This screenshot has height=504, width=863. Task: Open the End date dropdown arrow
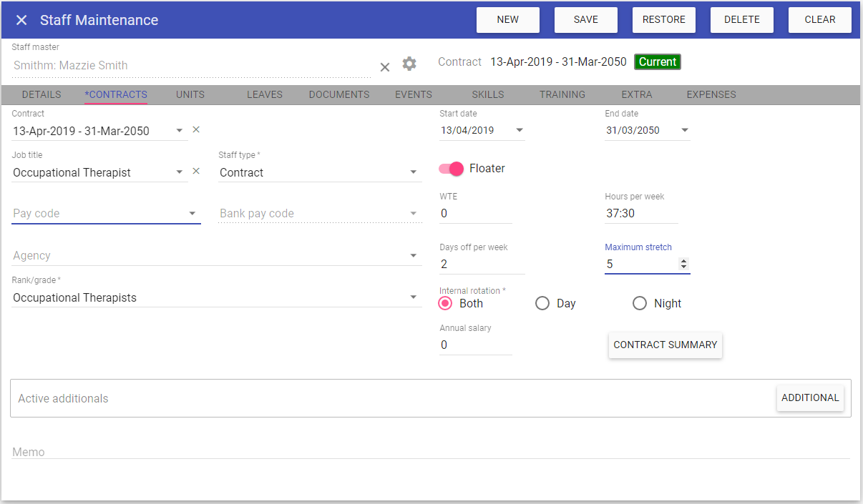coord(685,130)
